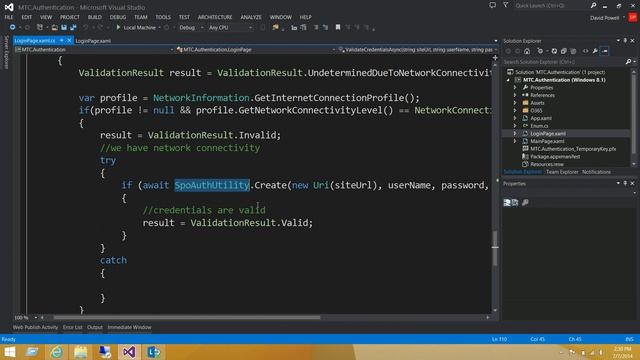Click the Search Solution Explorer input field

tap(564, 62)
